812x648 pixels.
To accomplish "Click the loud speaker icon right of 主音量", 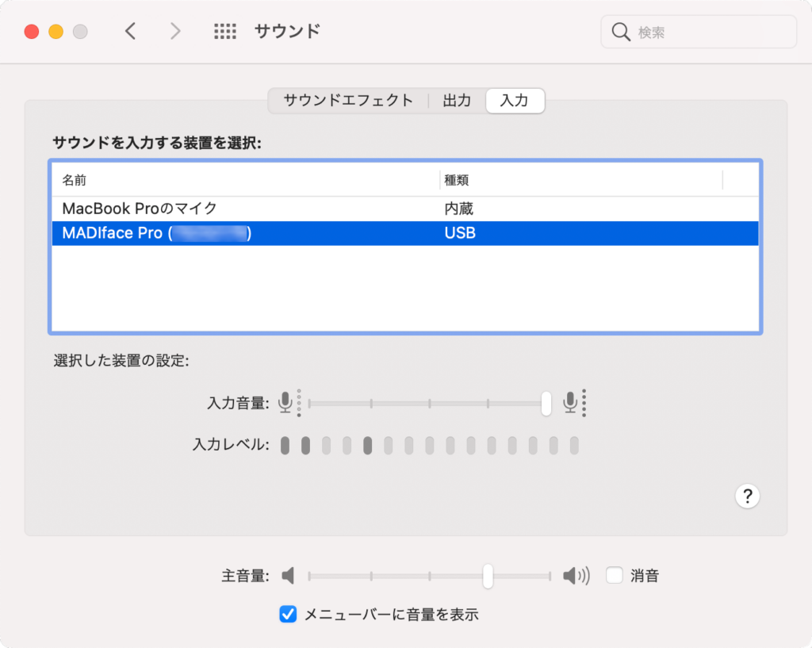I will (574, 576).
